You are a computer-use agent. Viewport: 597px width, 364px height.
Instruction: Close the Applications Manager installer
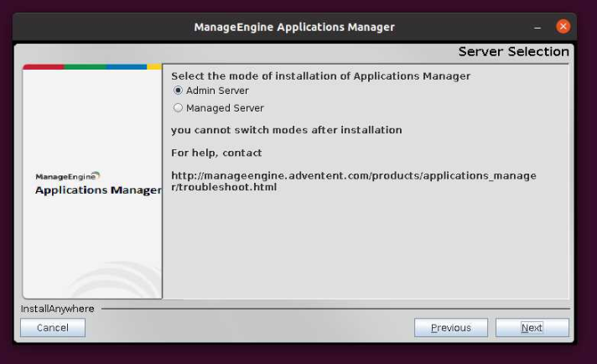(x=563, y=27)
